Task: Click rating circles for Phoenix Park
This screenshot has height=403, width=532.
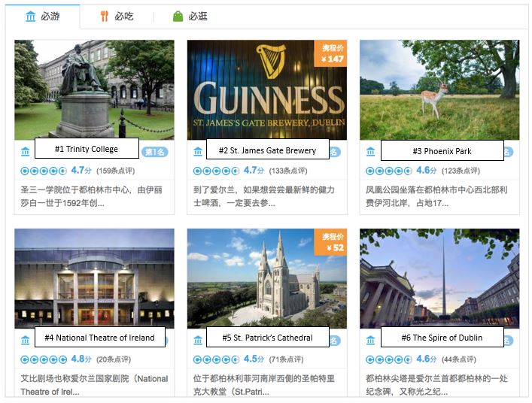Action: tap(389, 171)
